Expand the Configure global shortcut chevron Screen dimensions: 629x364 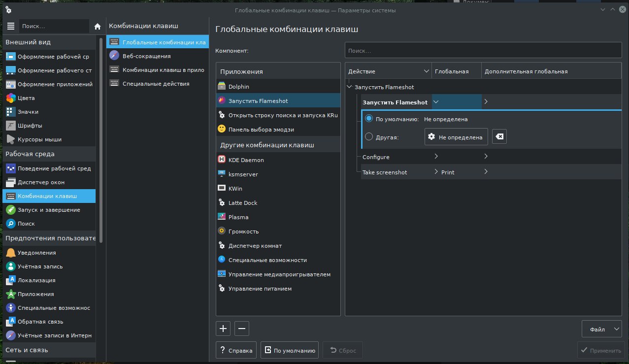pos(436,157)
